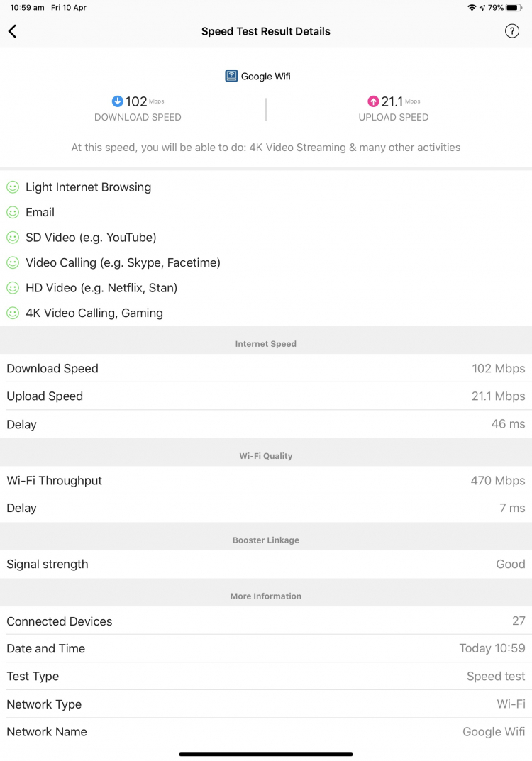
Task: Tap the home indicator bar
Action: 266,754
